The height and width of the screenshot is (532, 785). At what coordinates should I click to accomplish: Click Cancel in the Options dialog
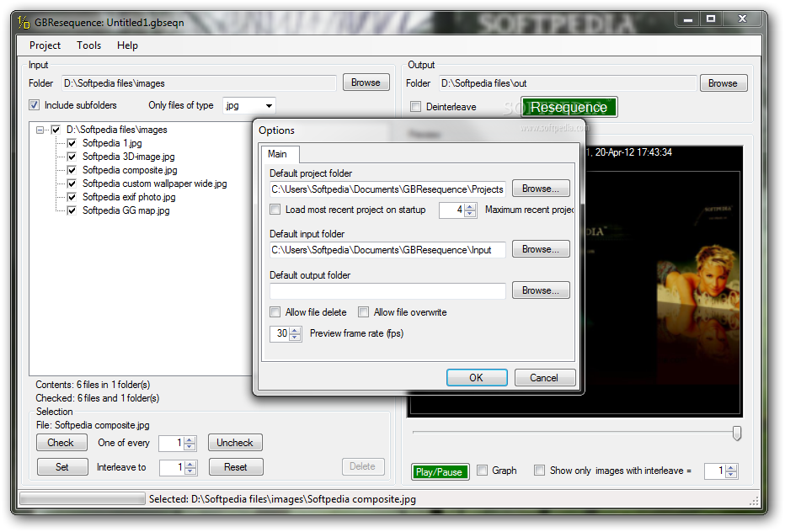click(x=544, y=378)
